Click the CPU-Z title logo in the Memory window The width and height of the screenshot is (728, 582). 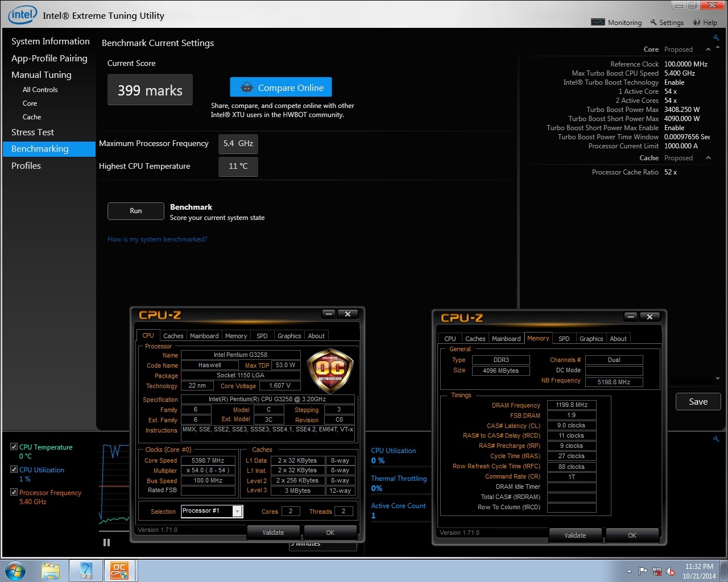point(462,318)
